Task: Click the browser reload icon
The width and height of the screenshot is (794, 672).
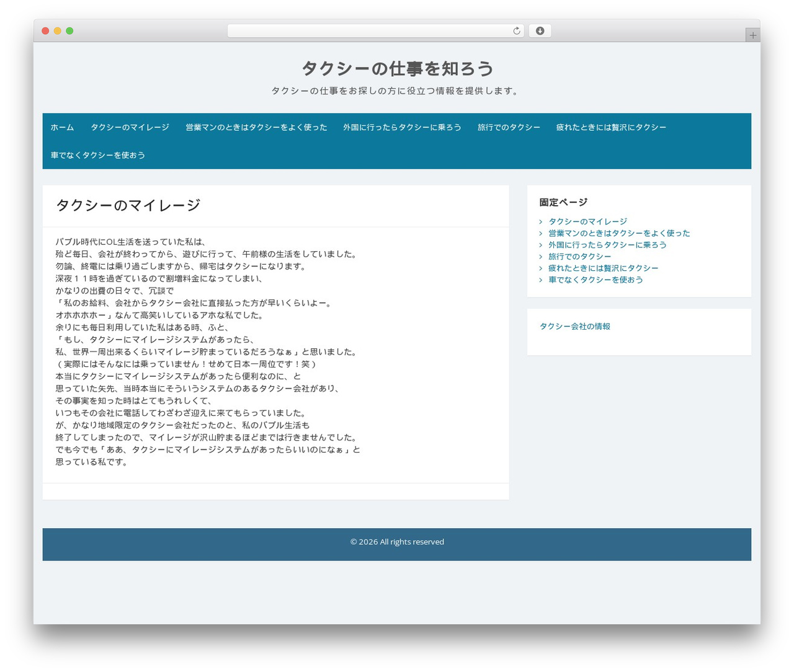Action: 516,31
